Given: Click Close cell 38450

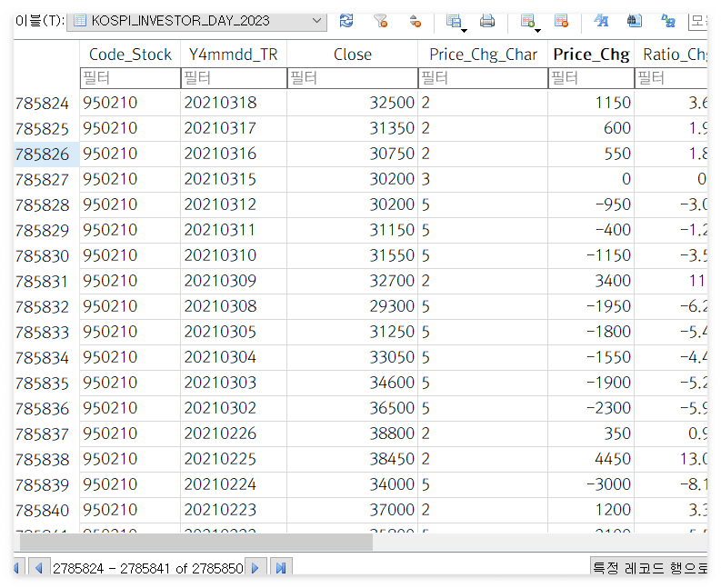Looking at the screenshot, I should [x=352, y=459].
